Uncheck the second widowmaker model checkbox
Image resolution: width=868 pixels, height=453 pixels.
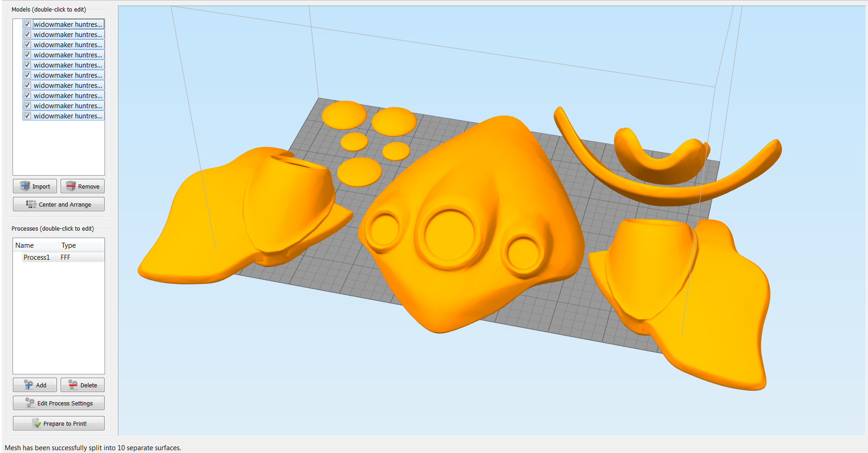tap(27, 34)
